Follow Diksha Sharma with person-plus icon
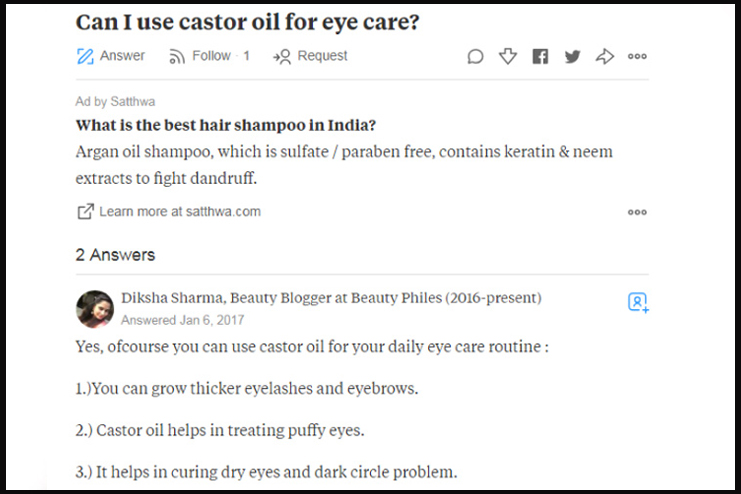Viewport: 741px width, 494px height. (638, 302)
